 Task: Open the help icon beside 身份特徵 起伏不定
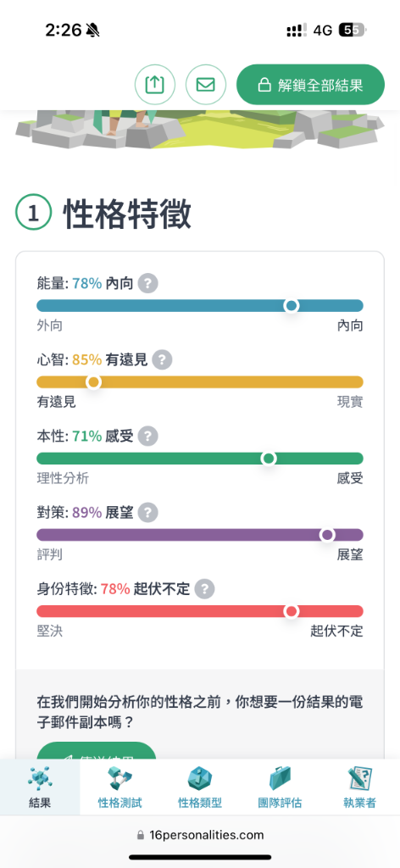click(204, 589)
